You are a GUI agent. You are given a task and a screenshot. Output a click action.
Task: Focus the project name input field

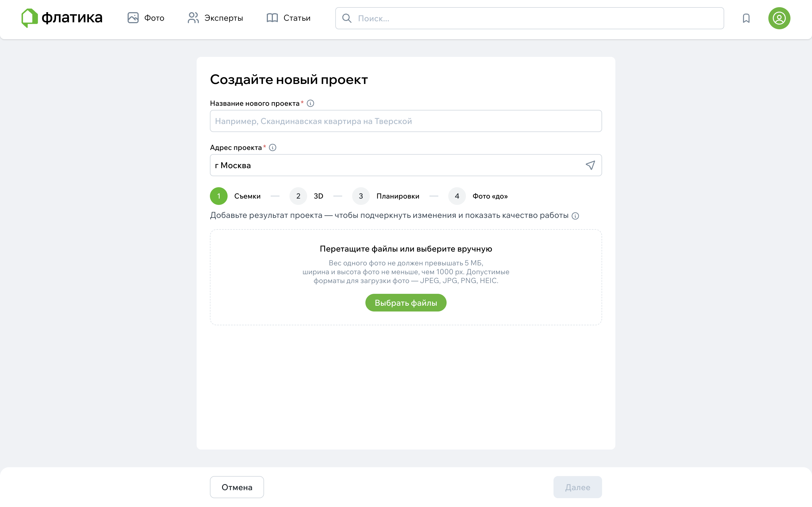tap(406, 121)
